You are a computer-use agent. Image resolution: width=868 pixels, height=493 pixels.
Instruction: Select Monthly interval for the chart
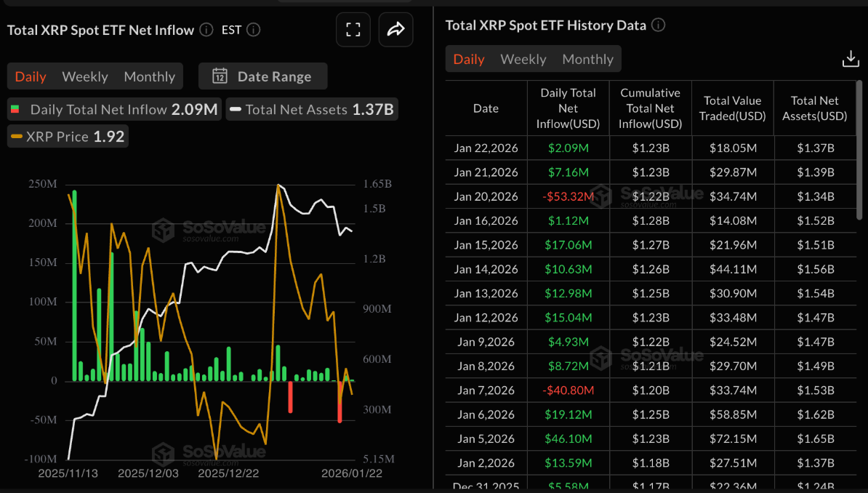coord(149,76)
